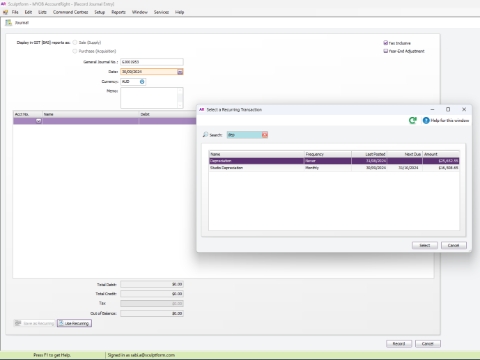Click the Acct No. column header in the journal grid
The height and width of the screenshot is (360, 480).
tap(28, 114)
